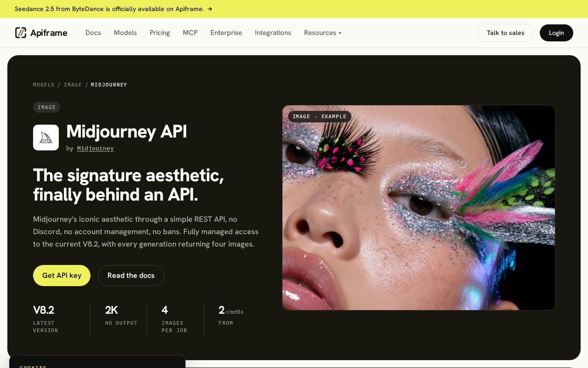This screenshot has width=588, height=368.
Task: Click the Midjourney sailboat logo icon
Action: (x=46, y=138)
